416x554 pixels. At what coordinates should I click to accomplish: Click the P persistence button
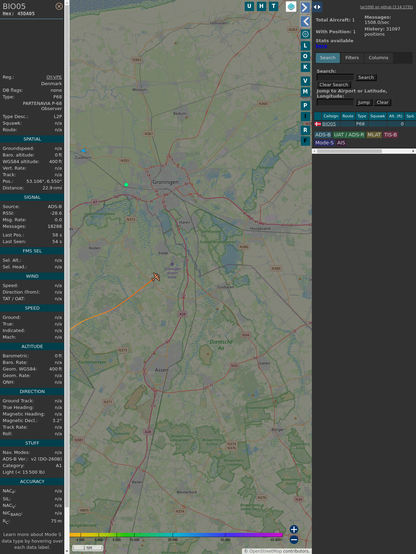[x=305, y=105]
